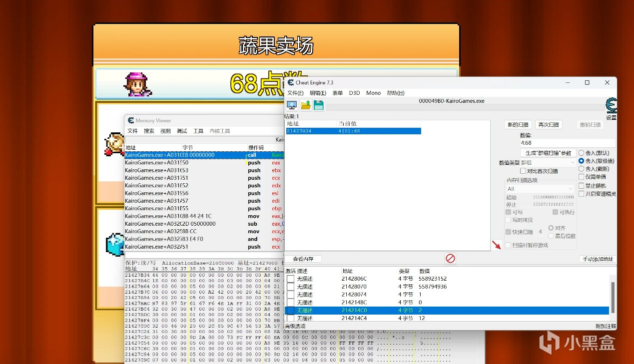Open the D3D menu
634x364 pixels.
[354, 93]
